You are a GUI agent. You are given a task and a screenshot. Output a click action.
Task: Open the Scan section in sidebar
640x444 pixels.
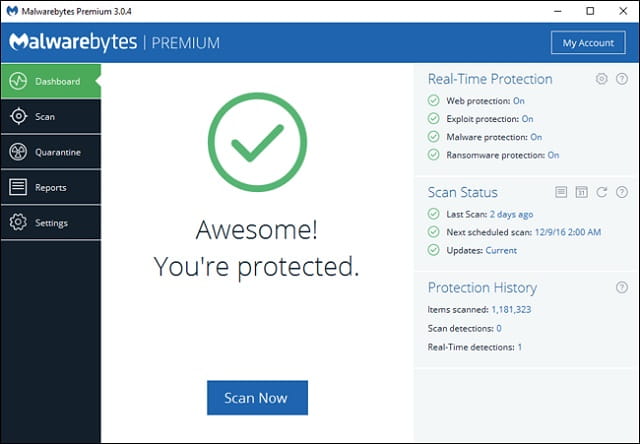tap(51, 117)
